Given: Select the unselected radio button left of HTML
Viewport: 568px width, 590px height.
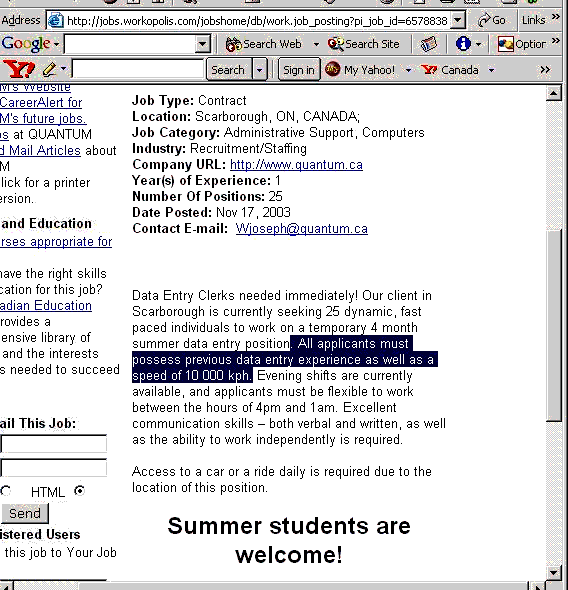Looking at the screenshot, I should pyautogui.click(x=5, y=491).
